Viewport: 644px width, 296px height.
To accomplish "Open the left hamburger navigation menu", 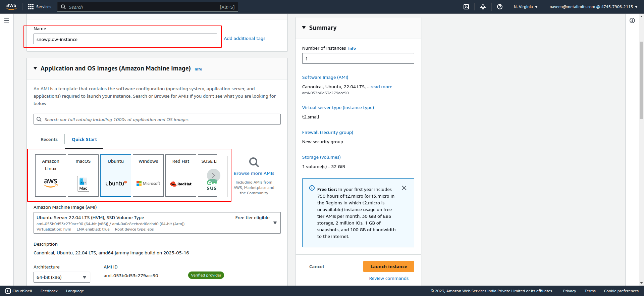I will 7,20.
